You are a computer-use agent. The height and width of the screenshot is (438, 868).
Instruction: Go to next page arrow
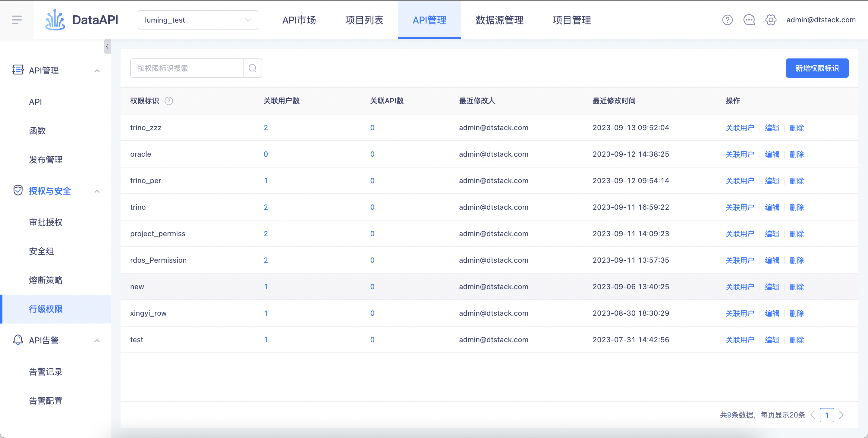click(841, 415)
